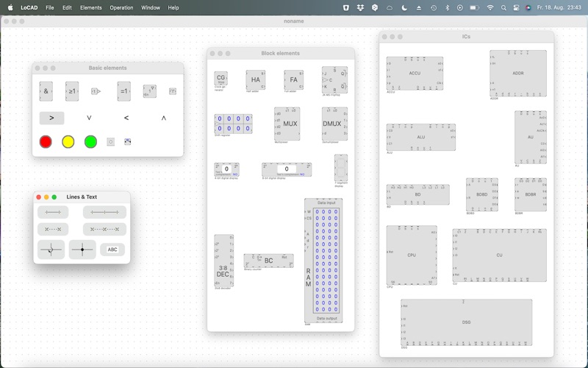This screenshot has height=368, width=588.
Task: Pick the BC binary counter block
Action: (268, 261)
